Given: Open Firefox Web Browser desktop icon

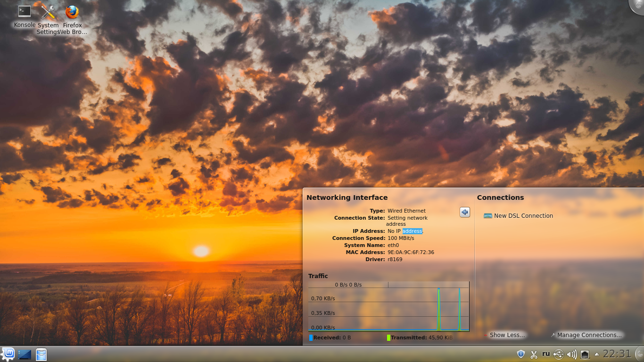Looking at the screenshot, I should click(x=72, y=12).
